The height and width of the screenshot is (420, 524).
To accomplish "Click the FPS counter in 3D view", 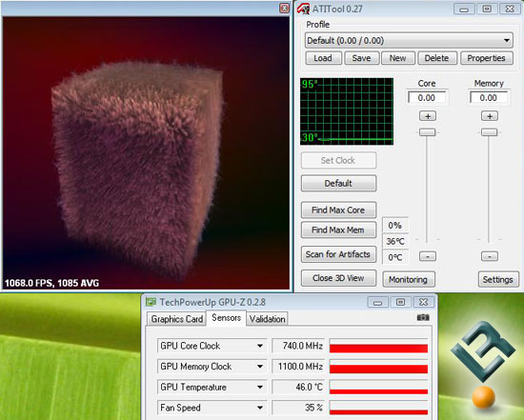I will [51, 284].
